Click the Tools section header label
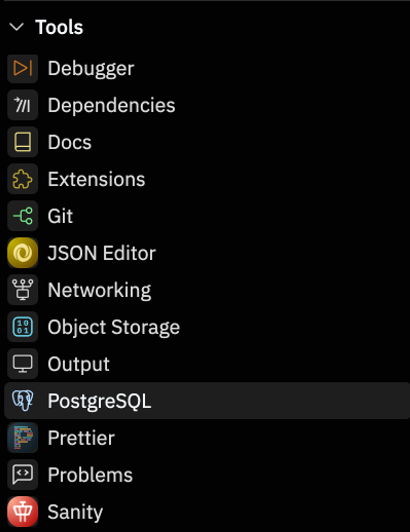The image size is (410, 532). click(59, 27)
